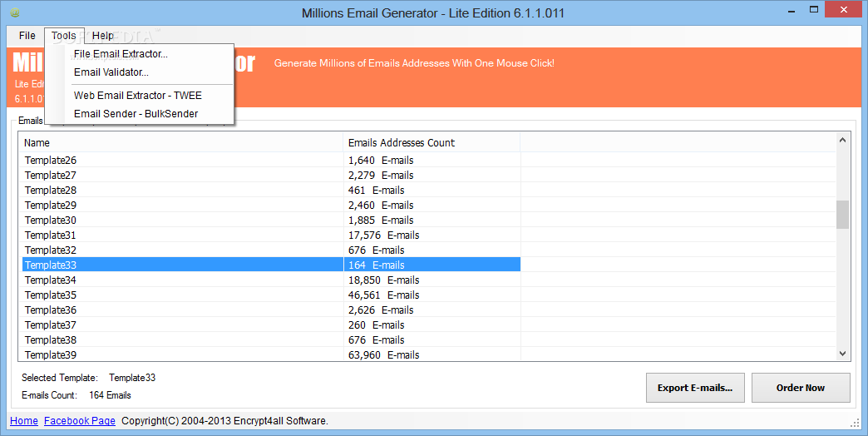The height and width of the screenshot is (436, 868).
Task: Close the Millions Email Generator window
Action: (844, 9)
